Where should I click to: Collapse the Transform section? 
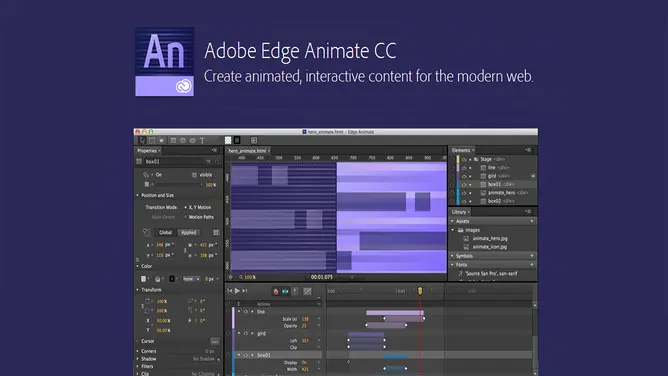pos(138,290)
